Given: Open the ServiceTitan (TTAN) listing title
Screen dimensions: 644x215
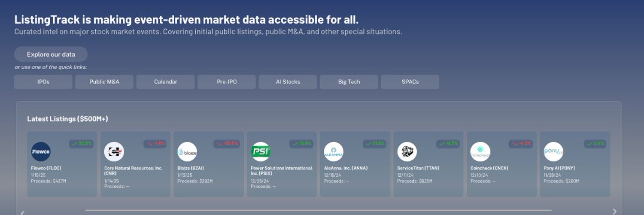Looking at the screenshot, I should pos(418,168).
